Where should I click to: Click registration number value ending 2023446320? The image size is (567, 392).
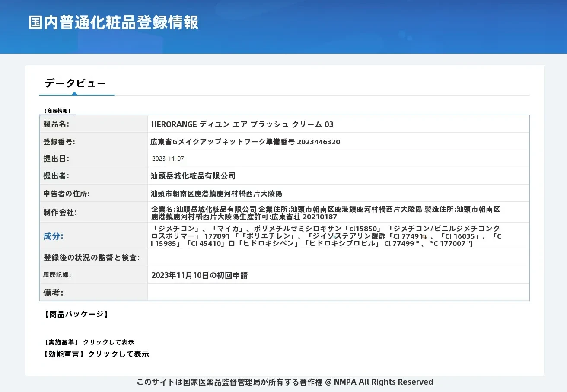tap(245, 142)
